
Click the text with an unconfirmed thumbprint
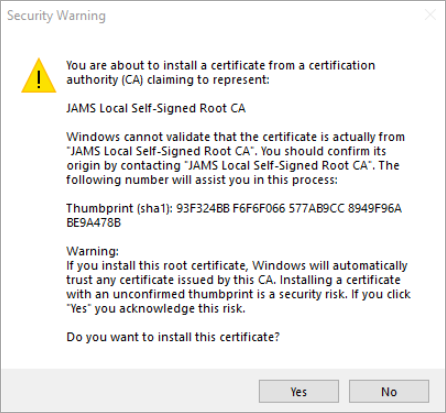pos(159,294)
